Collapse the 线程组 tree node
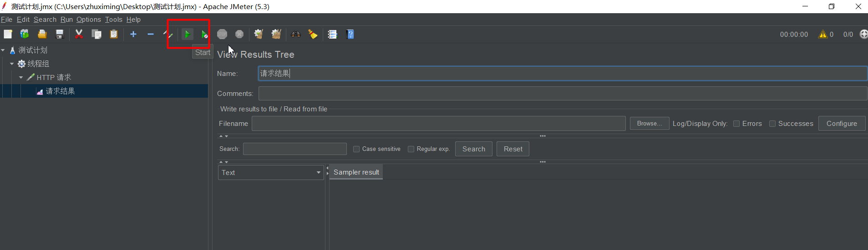The width and height of the screenshot is (868, 250). [x=12, y=64]
